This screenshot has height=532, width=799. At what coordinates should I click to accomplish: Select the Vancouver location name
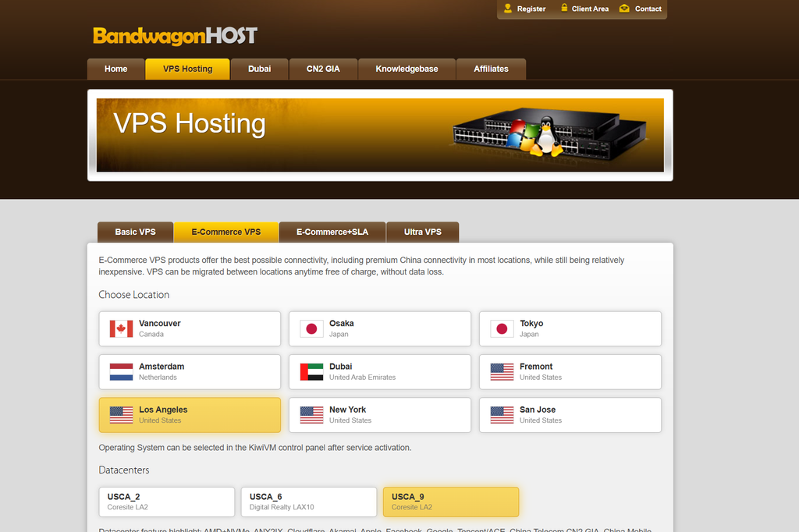click(159, 323)
